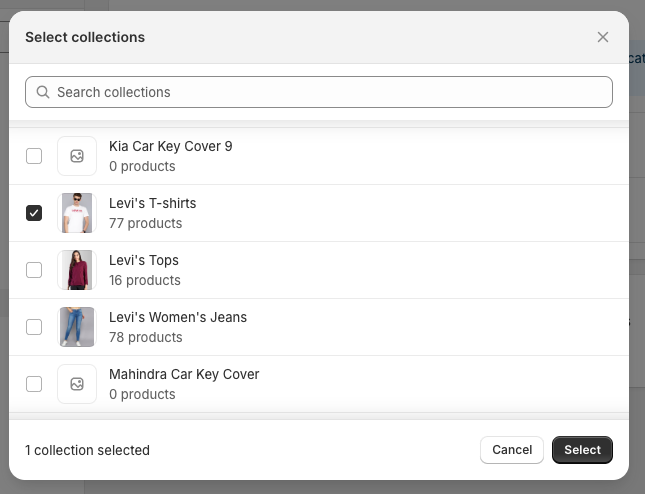Check the Kia Car Key Cover 9 checkbox
Image resolution: width=645 pixels, height=494 pixels.
[x=34, y=156]
